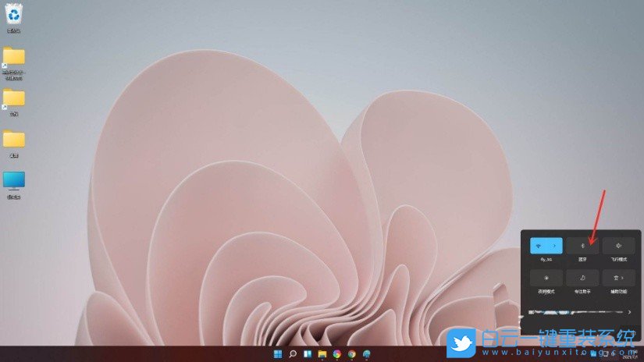Open Microsoft Edge from the taskbar
The height and width of the screenshot is (362, 644).
click(x=366, y=353)
